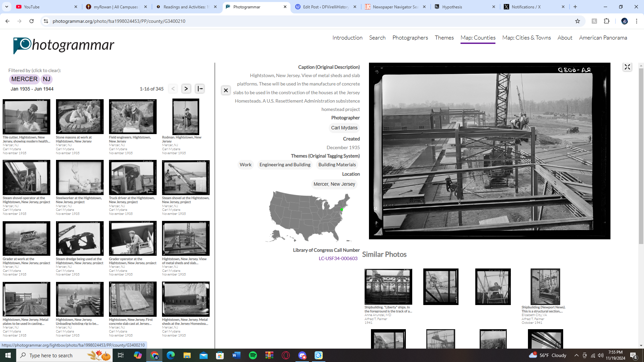Reload the page

click(32, 21)
